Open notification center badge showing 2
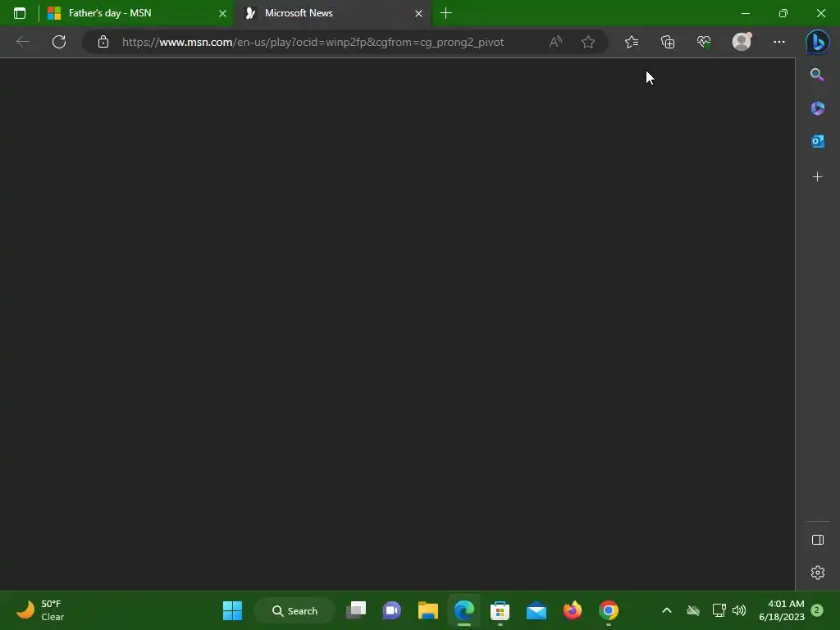840x630 pixels. coord(817,610)
